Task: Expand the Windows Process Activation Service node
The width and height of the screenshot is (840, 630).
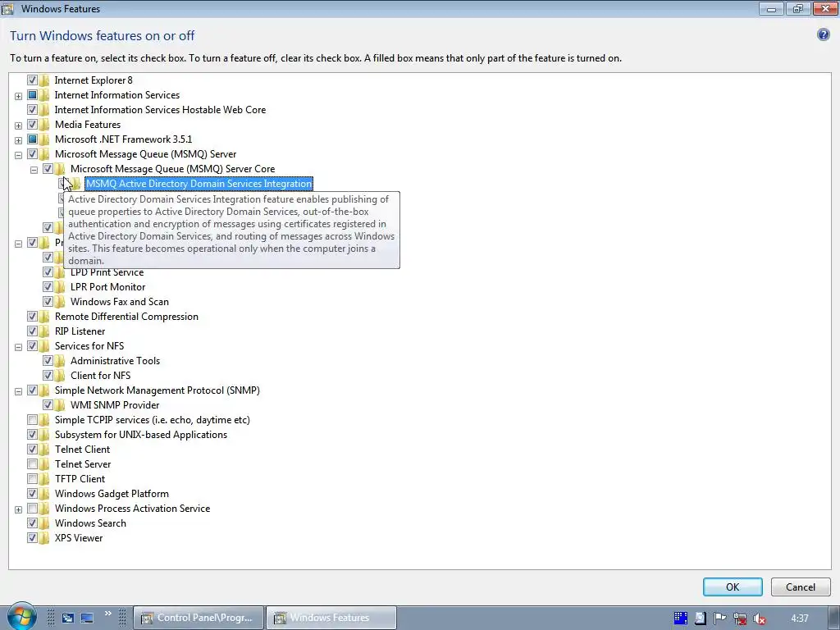Action: 18,509
